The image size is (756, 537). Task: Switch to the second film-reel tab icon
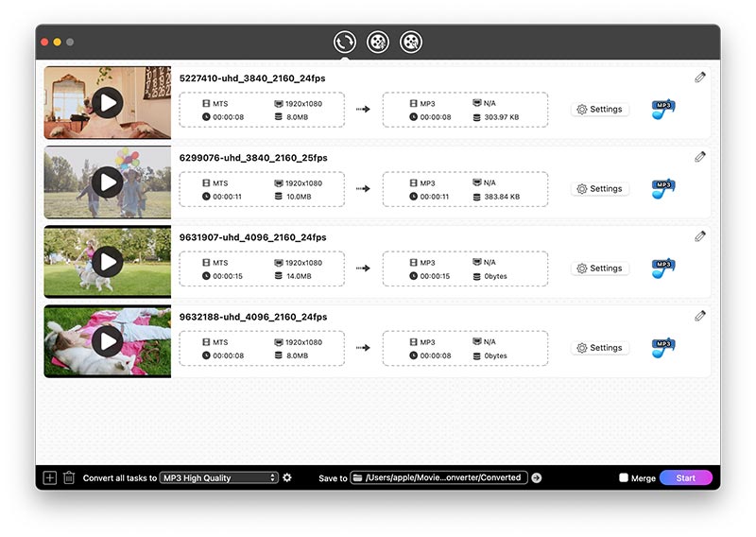click(x=378, y=42)
